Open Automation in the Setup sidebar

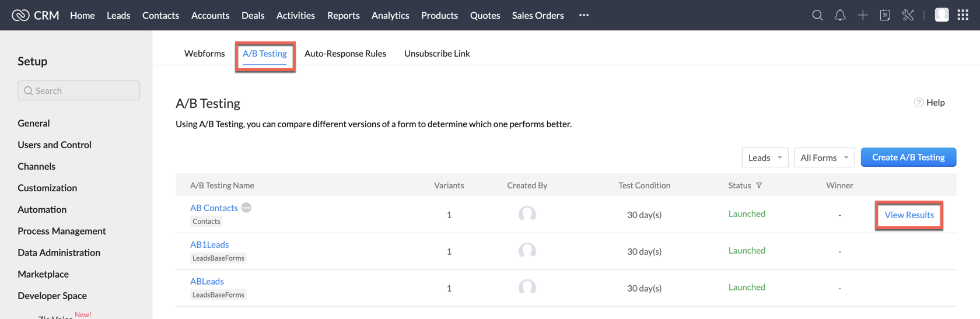click(42, 209)
